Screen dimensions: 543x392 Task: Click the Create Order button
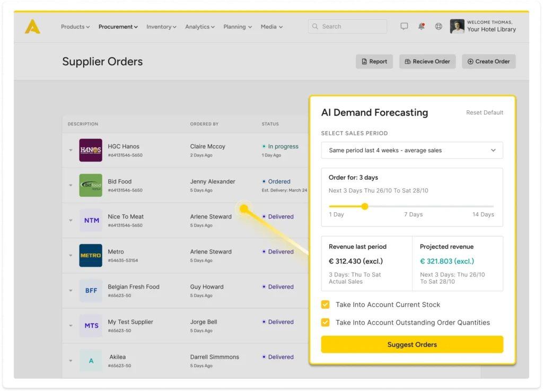[x=488, y=62]
